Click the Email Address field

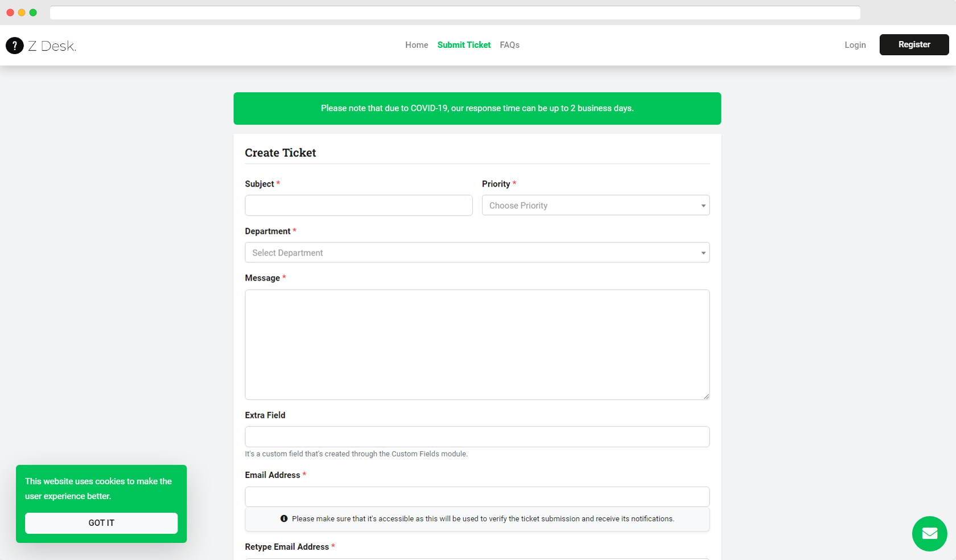click(x=477, y=496)
